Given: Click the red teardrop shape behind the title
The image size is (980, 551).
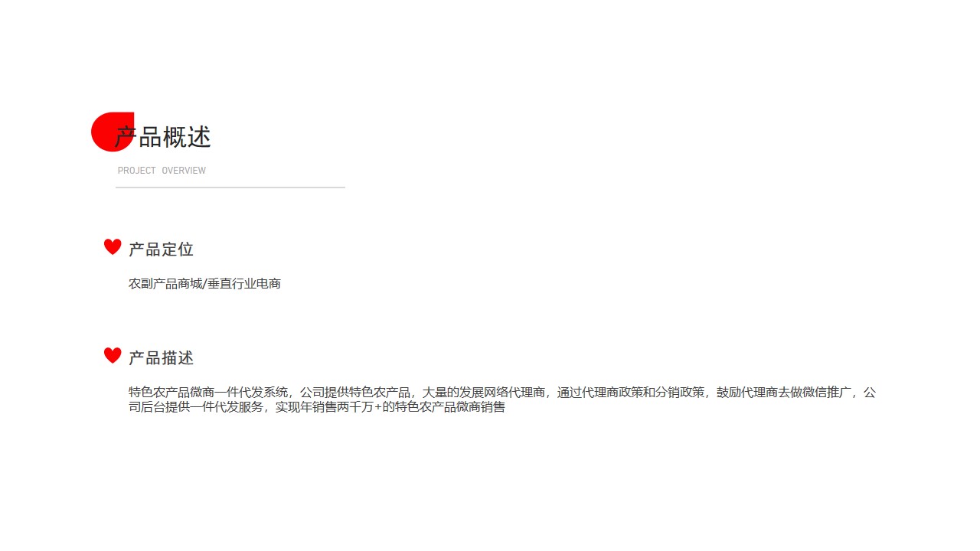Looking at the screenshot, I should click(113, 132).
